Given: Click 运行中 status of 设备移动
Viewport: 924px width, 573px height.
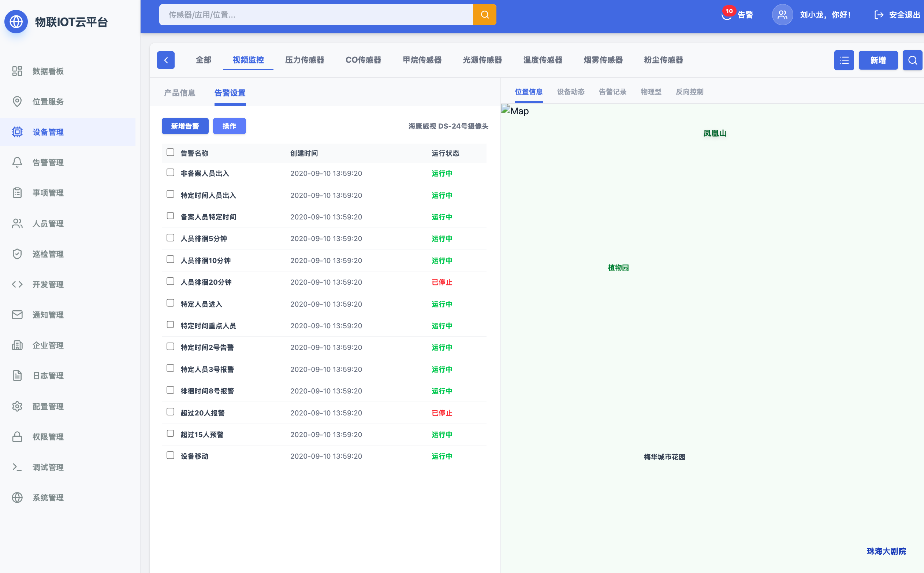Looking at the screenshot, I should [442, 456].
